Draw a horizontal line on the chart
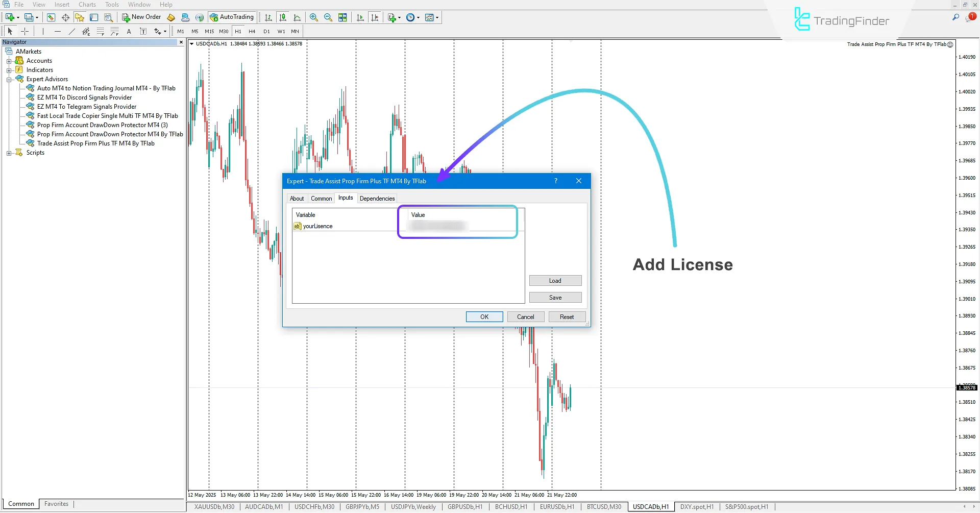Image resolution: width=980 pixels, height=513 pixels. click(x=58, y=31)
